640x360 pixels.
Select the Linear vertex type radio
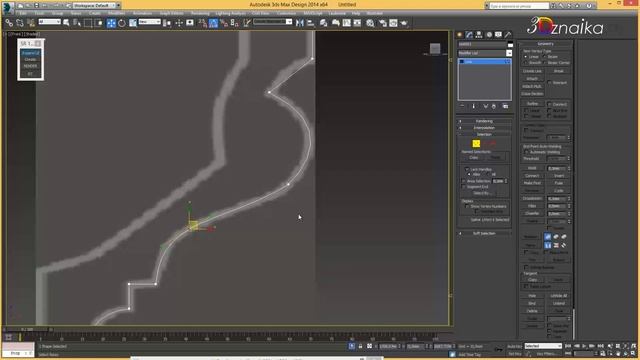526,57
